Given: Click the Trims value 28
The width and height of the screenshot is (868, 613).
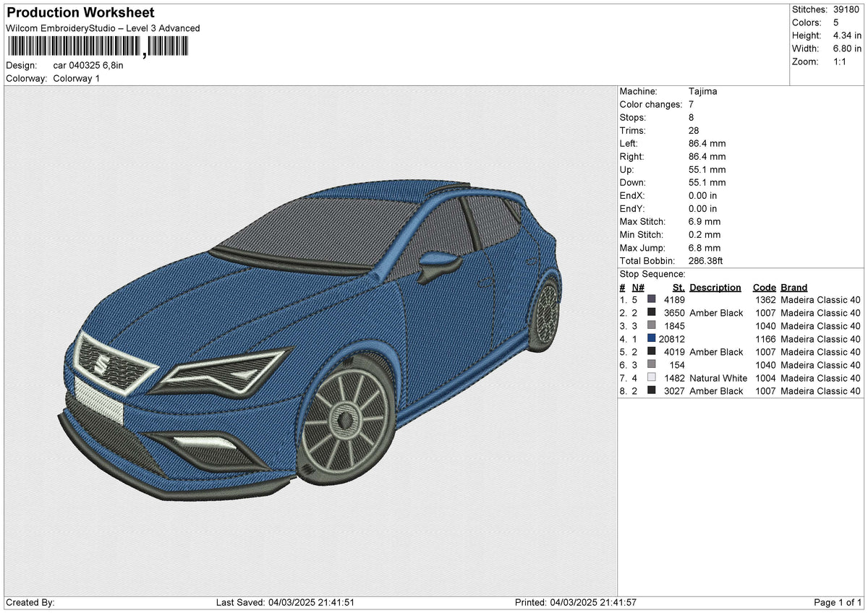Looking at the screenshot, I should point(694,131).
